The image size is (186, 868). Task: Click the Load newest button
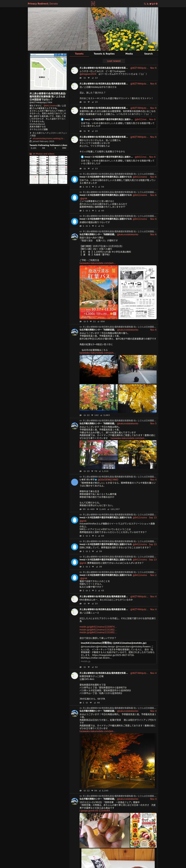click(114, 61)
